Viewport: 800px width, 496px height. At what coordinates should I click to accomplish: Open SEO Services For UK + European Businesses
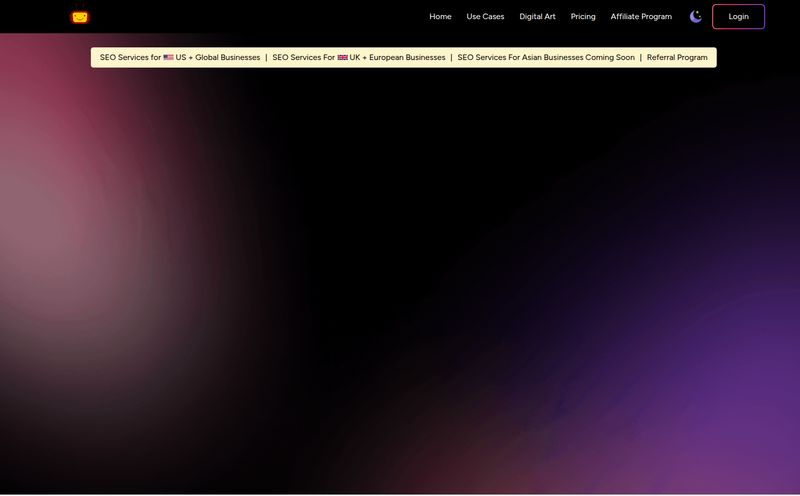[359, 58]
